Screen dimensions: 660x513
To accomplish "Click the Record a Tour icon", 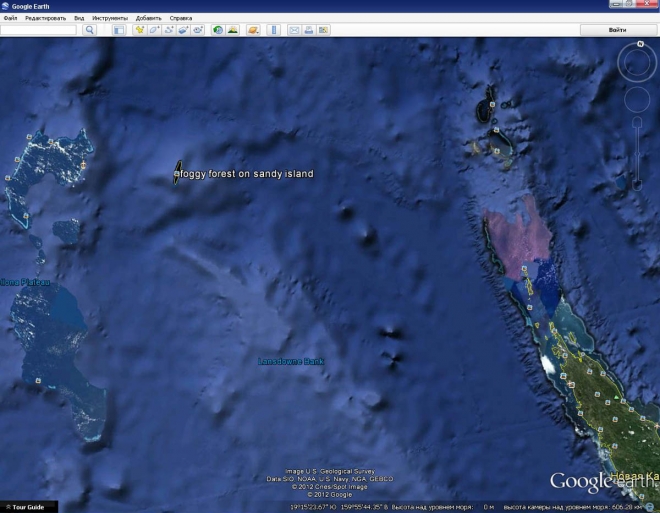I will (198, 30).
